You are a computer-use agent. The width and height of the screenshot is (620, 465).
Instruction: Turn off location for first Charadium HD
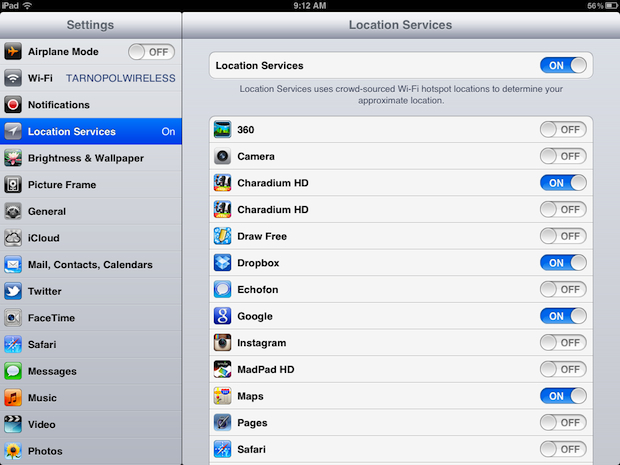click(x=563, y=183)
